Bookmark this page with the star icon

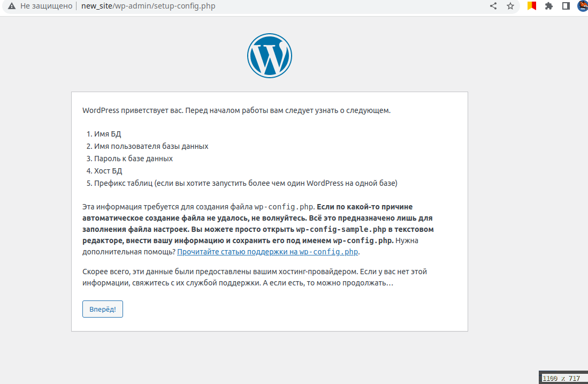(510, 6)
